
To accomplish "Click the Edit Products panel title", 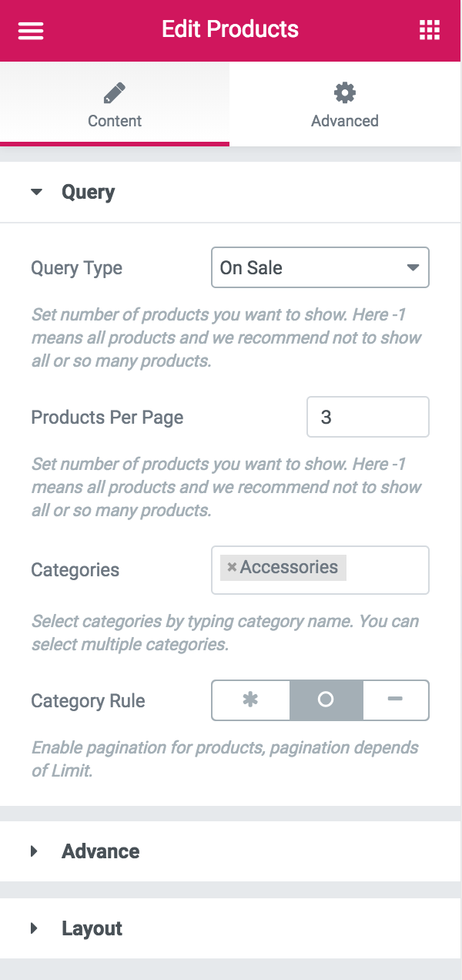I will pyautogui.click(x=230, y=30).
